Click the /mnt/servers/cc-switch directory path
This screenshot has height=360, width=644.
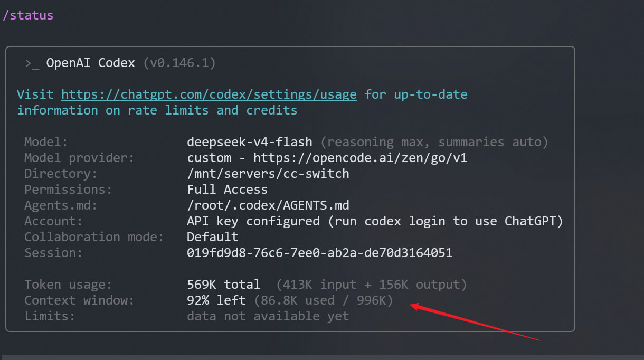[268, 174]
